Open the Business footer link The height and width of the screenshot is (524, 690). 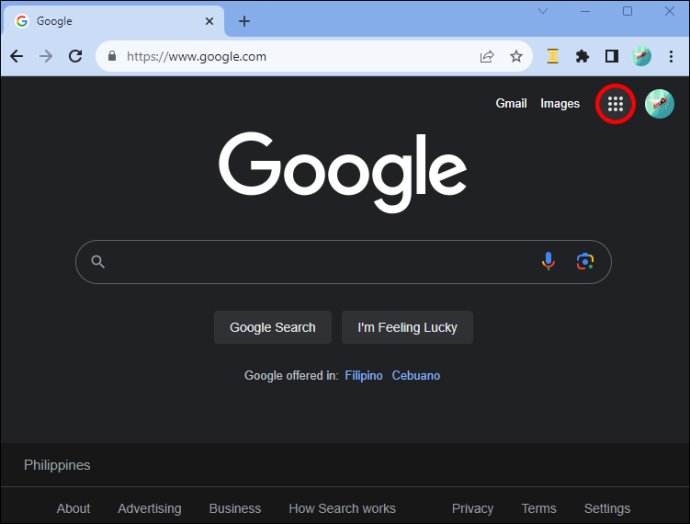pyautogui.click(x=235, y=509)
